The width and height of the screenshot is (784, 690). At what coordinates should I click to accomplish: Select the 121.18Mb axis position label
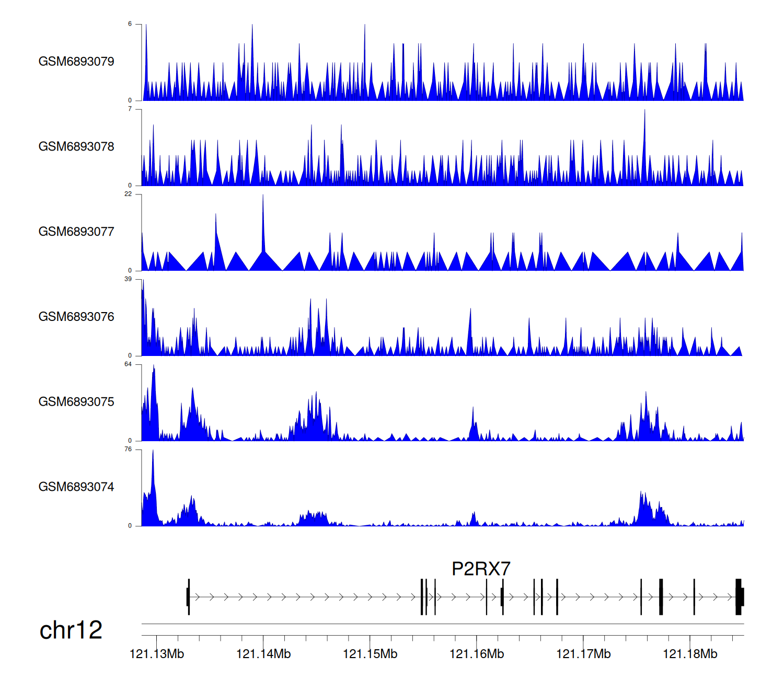pos(690,654)
